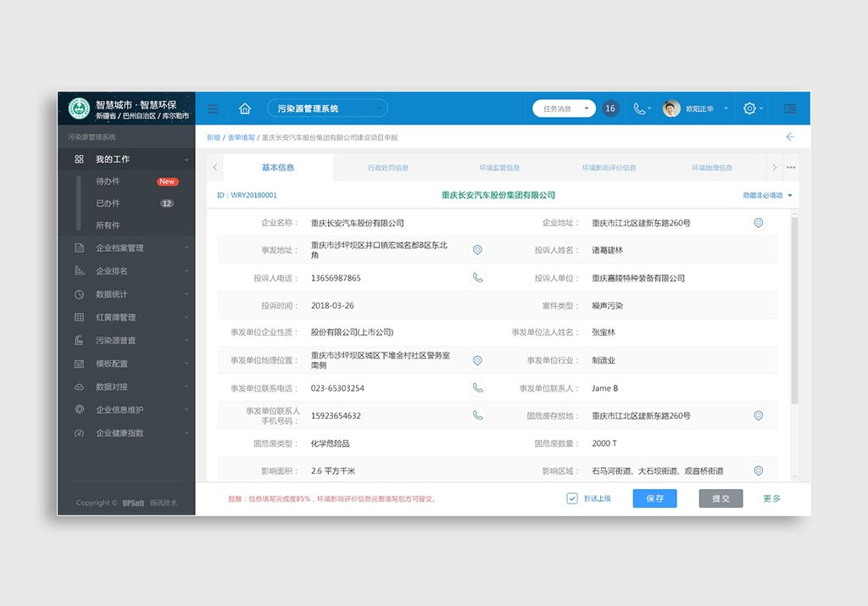Open the 隐藏非必填项 dropdown
The image size is (868, 606).
pyautogui.click(x=767, y=195)
